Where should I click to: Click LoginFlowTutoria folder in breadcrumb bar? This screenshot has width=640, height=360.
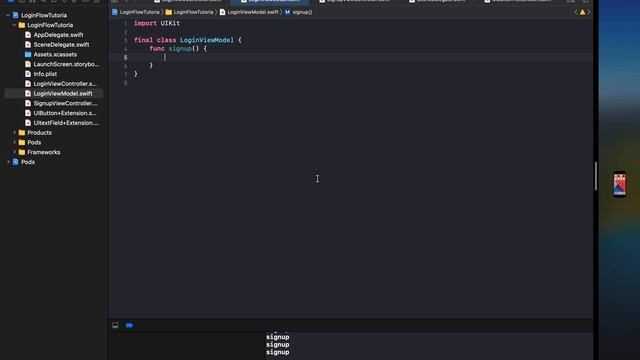pyautogui.click(x=193, y=12)
